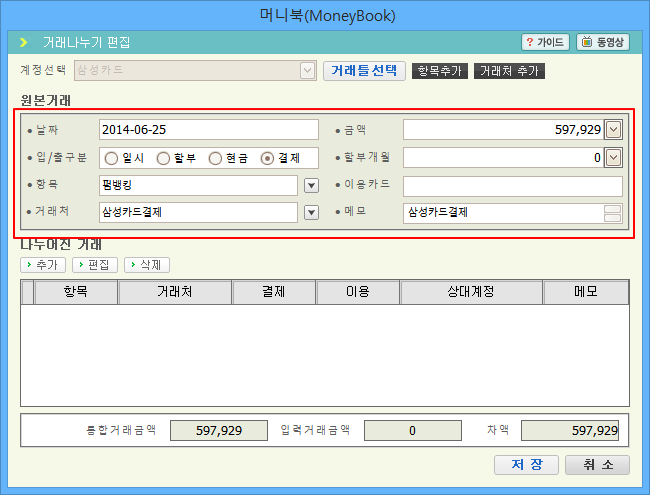
Task: Click the 날짜 date input field
Action: 208,130
